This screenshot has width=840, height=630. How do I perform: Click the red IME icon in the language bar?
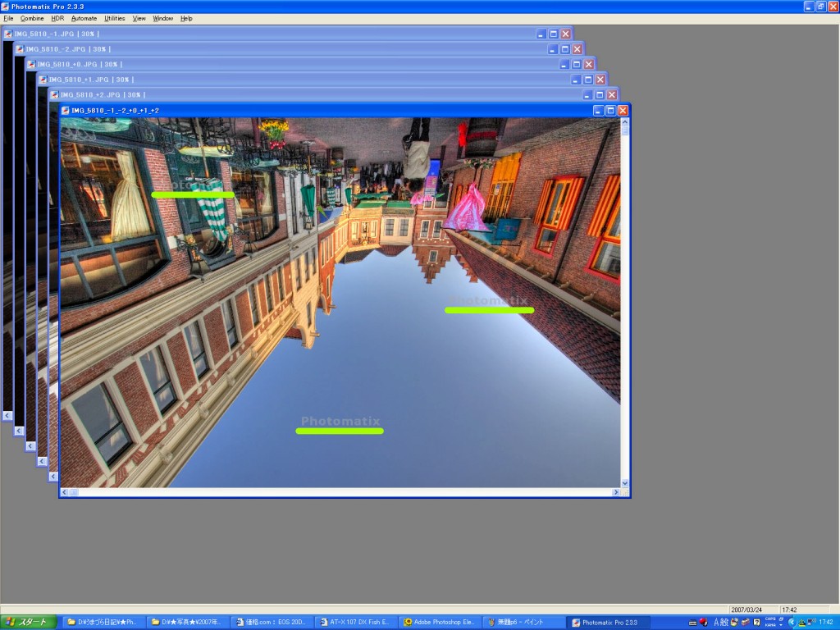[x=703, y=622]
